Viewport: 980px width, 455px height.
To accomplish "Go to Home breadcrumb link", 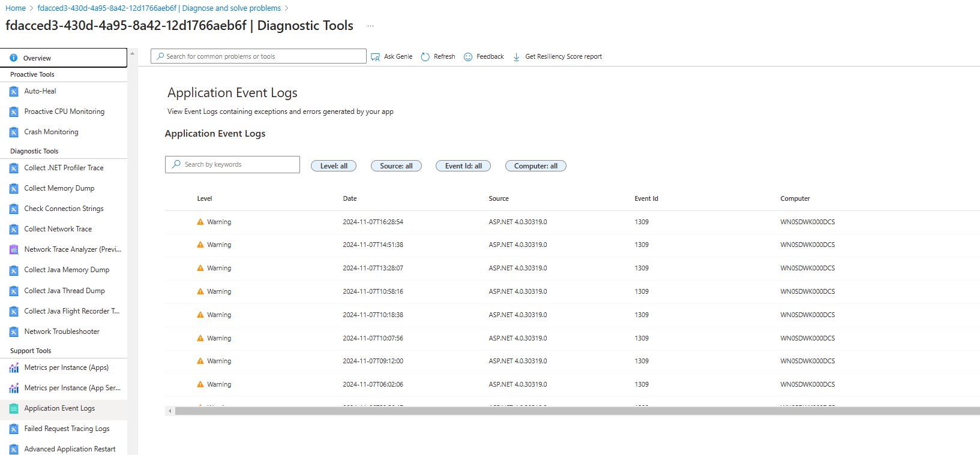I will click(x=16, y=8).
